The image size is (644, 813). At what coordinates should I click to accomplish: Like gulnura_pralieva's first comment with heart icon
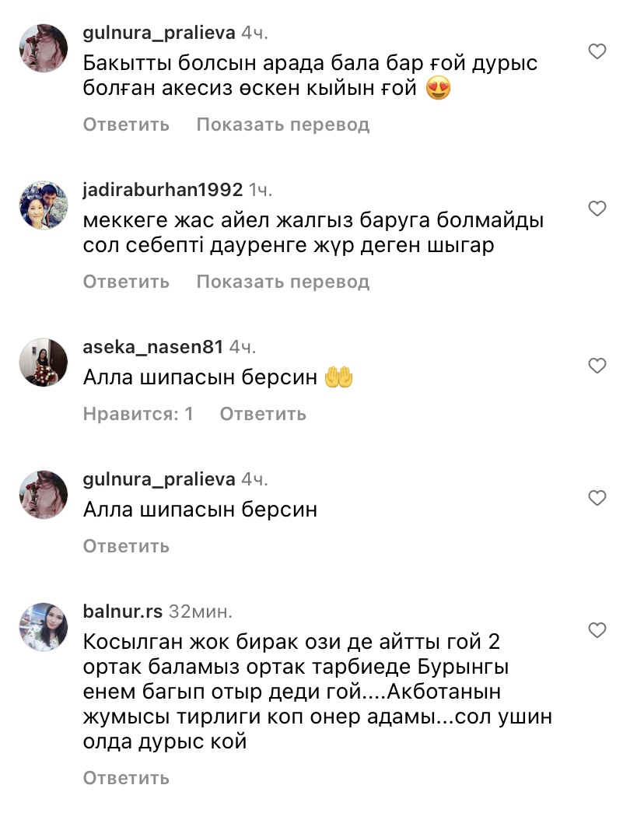point(597,51)
